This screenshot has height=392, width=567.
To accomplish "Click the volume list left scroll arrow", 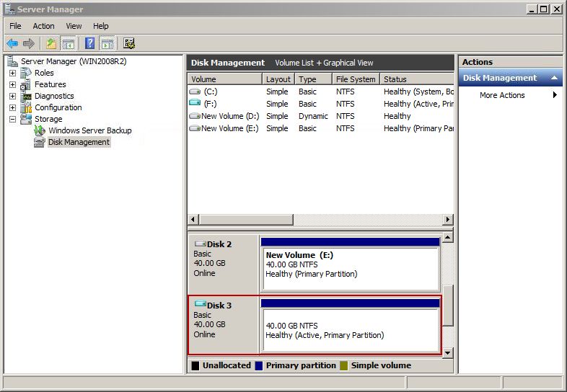I will (x=193, y=219).
